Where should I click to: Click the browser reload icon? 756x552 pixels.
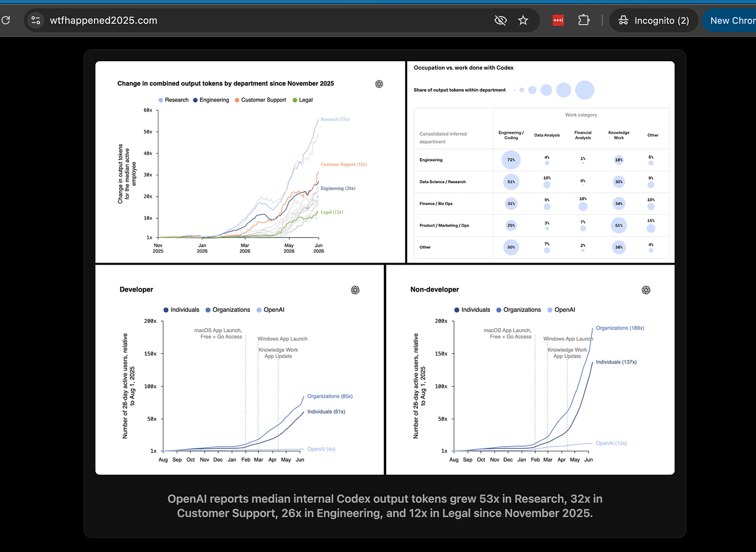(6, 20)
